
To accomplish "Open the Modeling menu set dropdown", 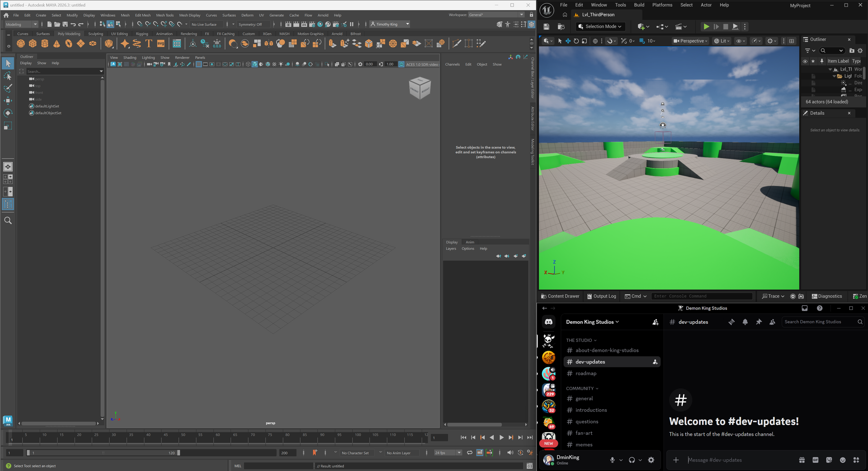I will pos(22,24).
